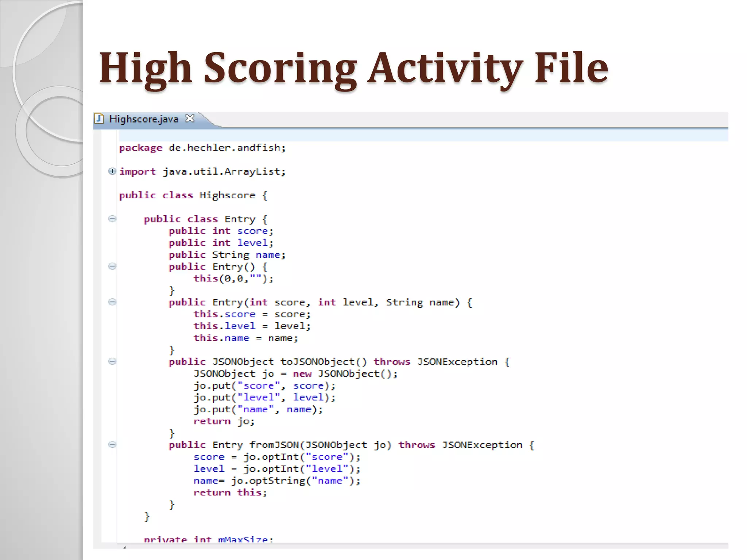Collapse the Entry() default constructor
Image resolution: width=747 pixels, height=560 pixels.
pos(112,266)
